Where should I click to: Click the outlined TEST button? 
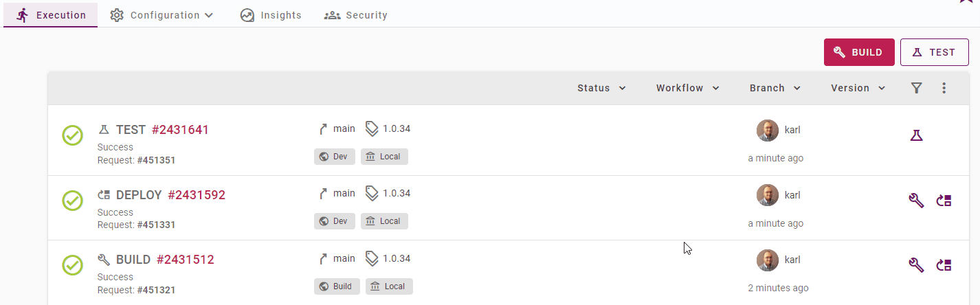click(x=935, y=52)
